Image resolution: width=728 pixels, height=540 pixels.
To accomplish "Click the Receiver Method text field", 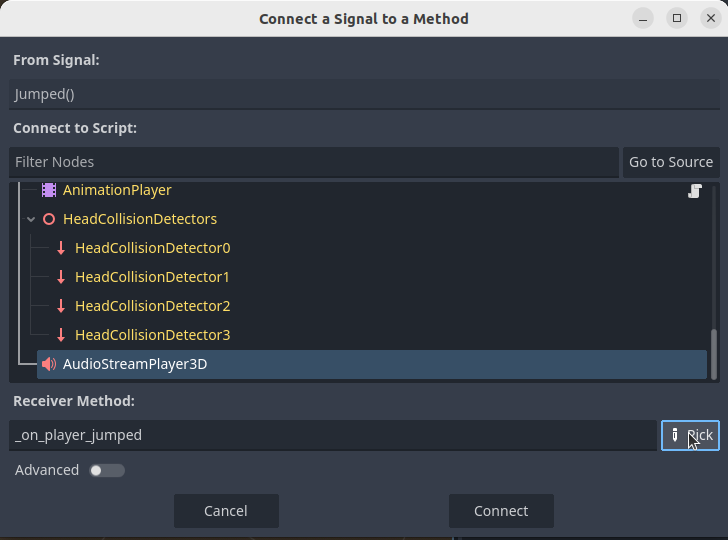I will point(332,435).
